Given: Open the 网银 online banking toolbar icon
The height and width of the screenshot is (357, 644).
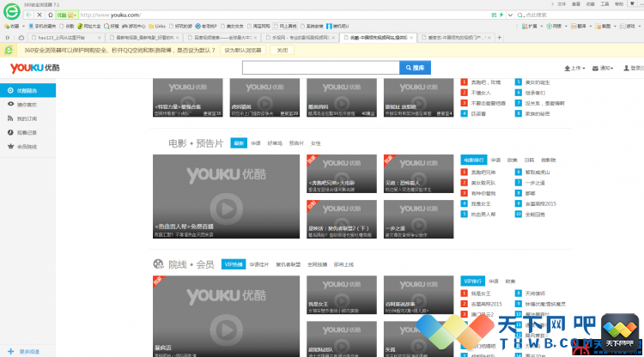Looking at the screenshot, I should tap(550, 26).
